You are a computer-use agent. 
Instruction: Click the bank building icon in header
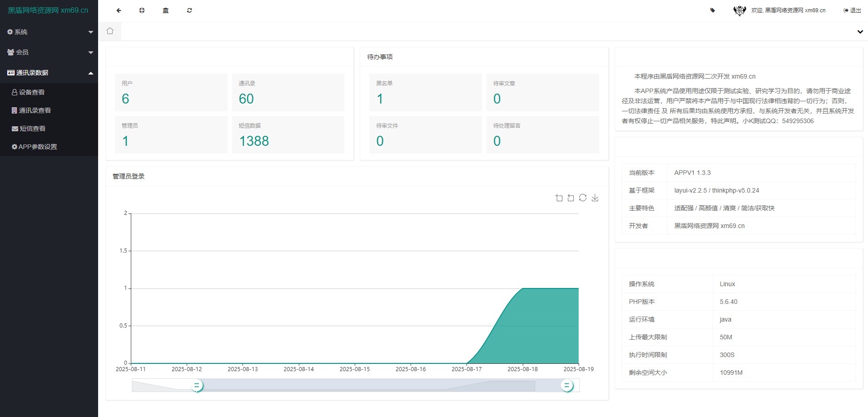coord(166,10)
